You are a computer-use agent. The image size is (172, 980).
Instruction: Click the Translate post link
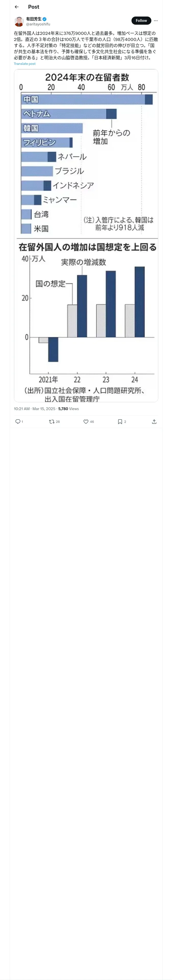point(25,64)
